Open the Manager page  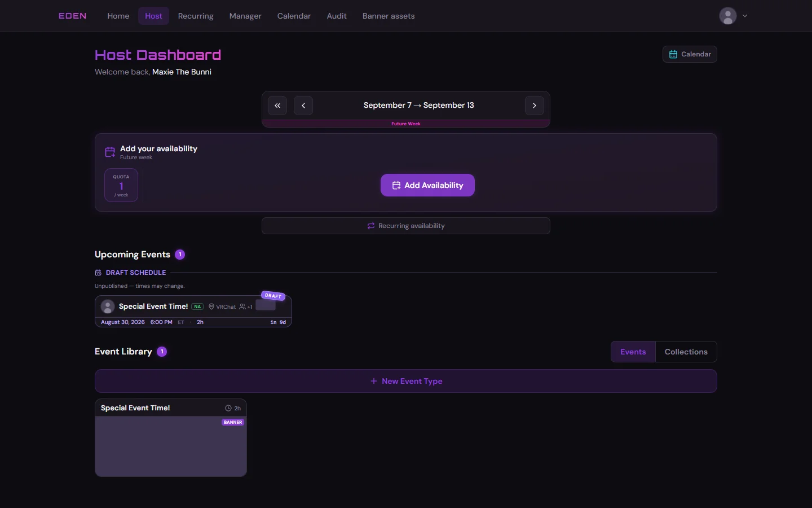(x=245, y=16)
